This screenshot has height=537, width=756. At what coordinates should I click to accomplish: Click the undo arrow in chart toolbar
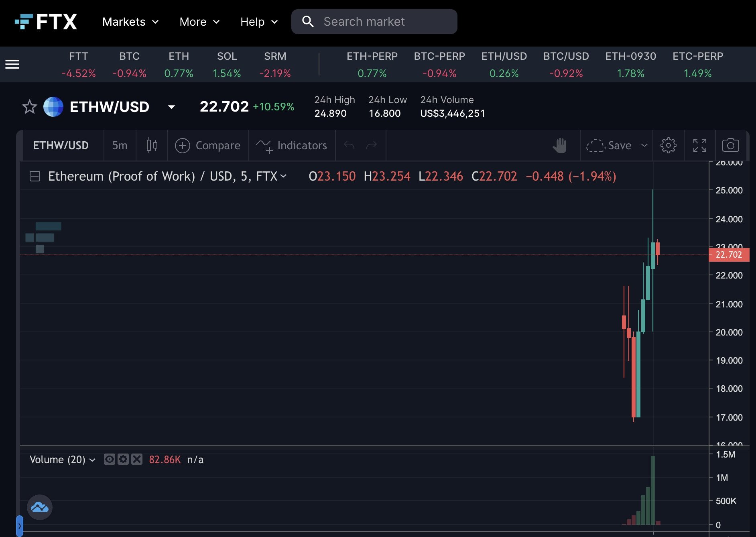(349, 145)
